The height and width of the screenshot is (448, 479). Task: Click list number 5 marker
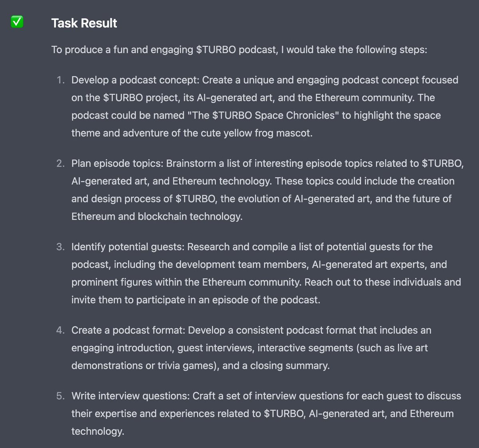(61, 396)
